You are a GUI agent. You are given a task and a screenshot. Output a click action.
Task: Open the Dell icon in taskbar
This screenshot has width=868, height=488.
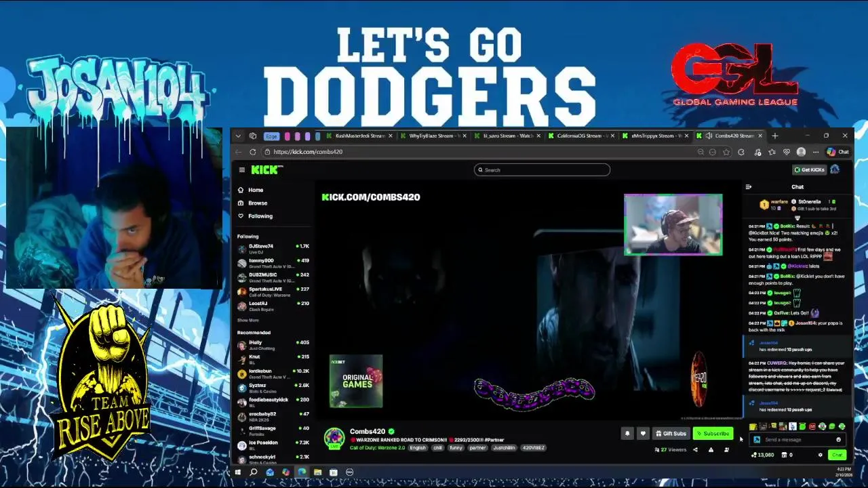(x=349, y=472)
